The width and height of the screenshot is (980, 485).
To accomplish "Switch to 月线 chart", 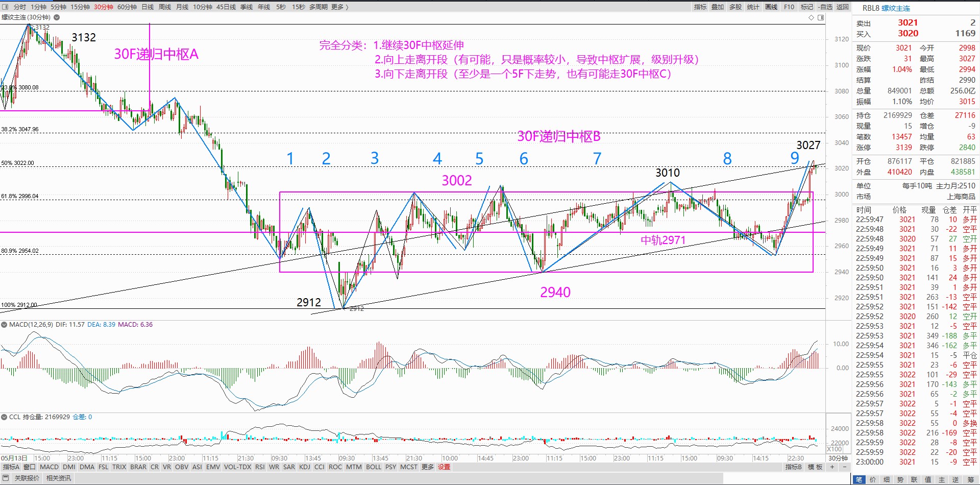I will pyautogui.click(x=182, y=7).
